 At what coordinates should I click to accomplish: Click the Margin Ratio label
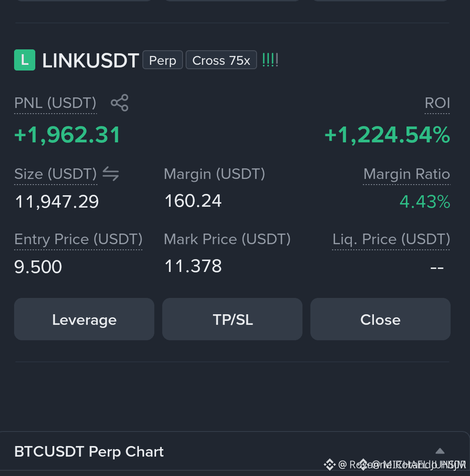click(x=407, y=174)
